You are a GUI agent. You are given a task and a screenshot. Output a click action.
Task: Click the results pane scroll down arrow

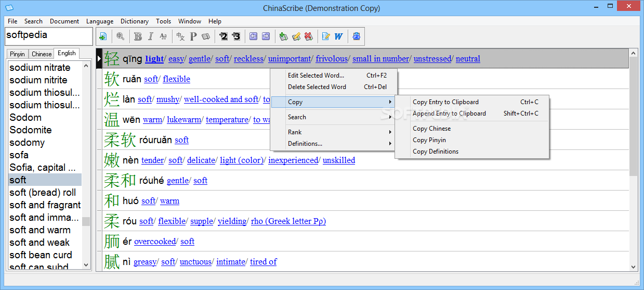(x=633, y=267)
